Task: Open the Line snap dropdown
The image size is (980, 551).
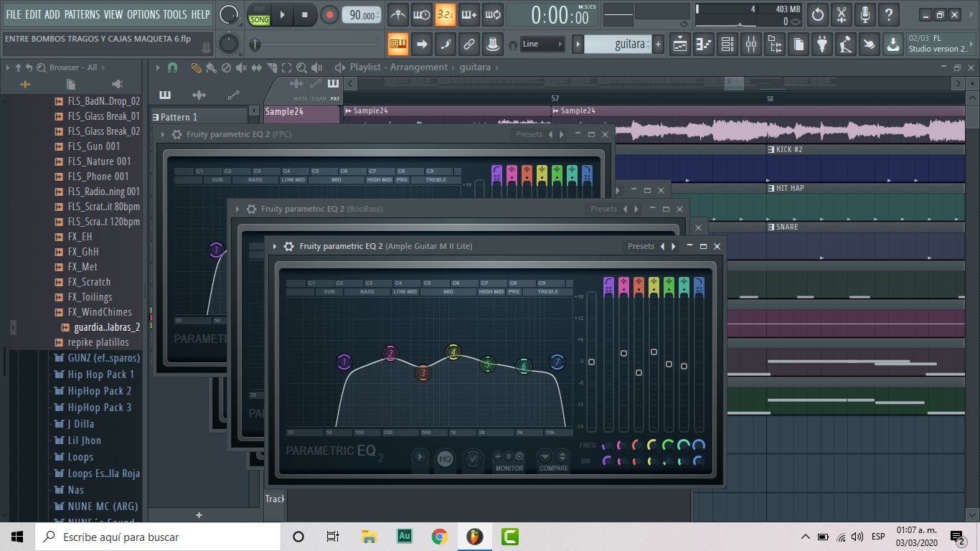Action: (542, 44)
